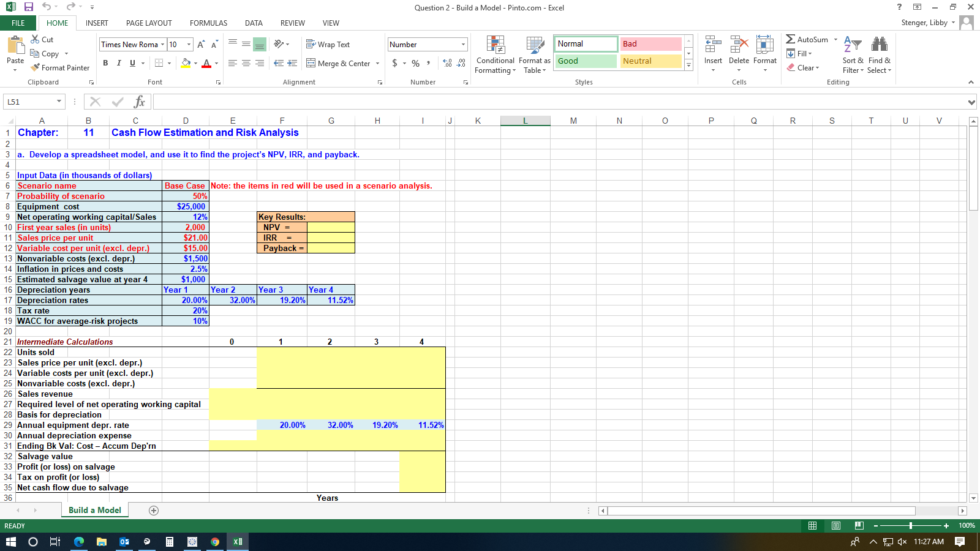Expand AutoSum dropdown arrow
The width and height of the screenshot is (980, 551).
tap(835, 39)
